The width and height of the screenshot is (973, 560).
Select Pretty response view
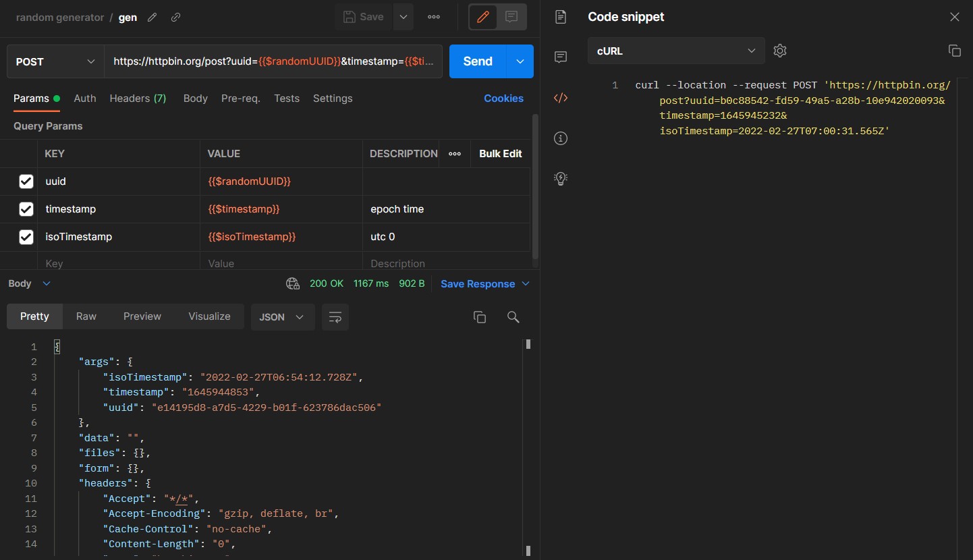pos(34,316)
